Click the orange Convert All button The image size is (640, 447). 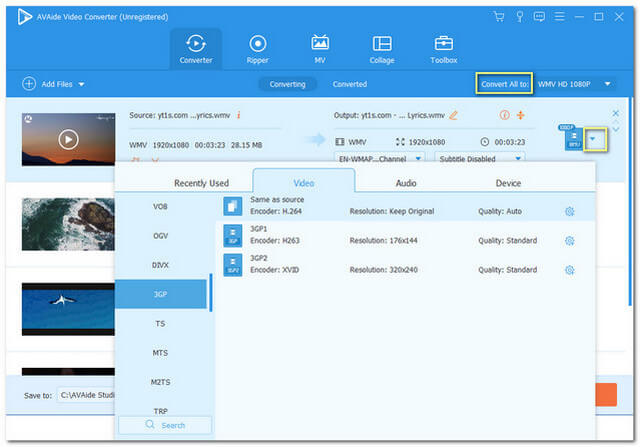pos(606,394)
